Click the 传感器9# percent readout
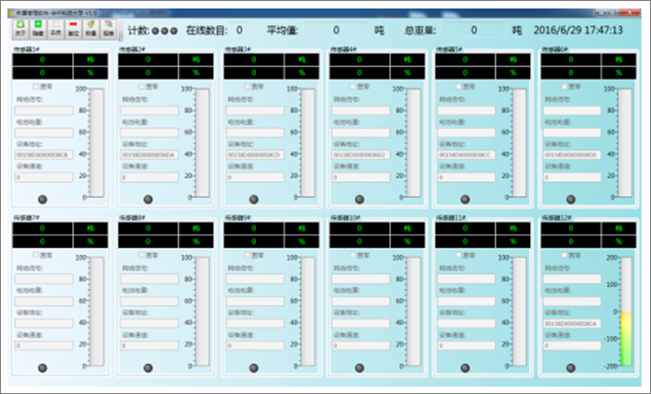This screenshot has height=394, width=651. (254, 241)
